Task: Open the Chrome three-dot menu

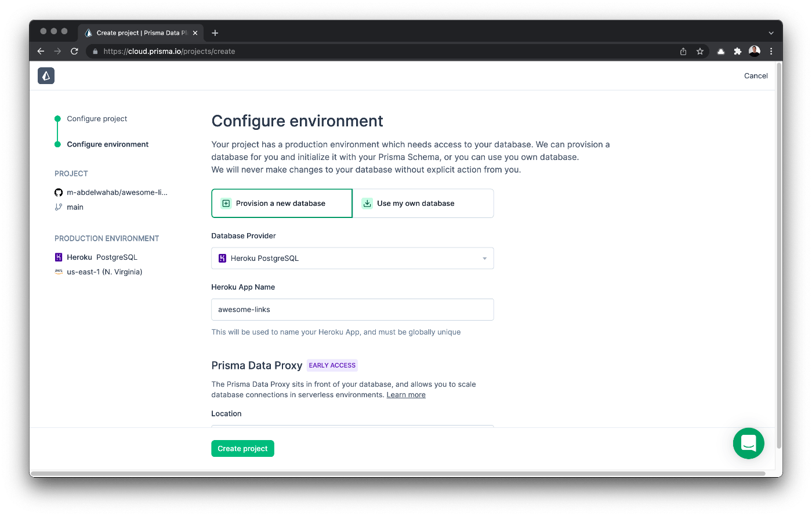Action: 771,51
